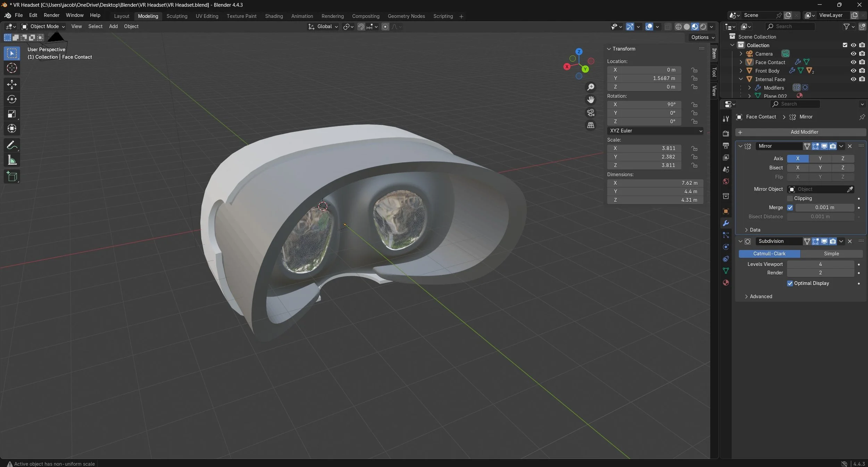The width and height of the screenshot is (868, 467).
Task: Open the Object Mode dropdown
Action: click(43, 26)
